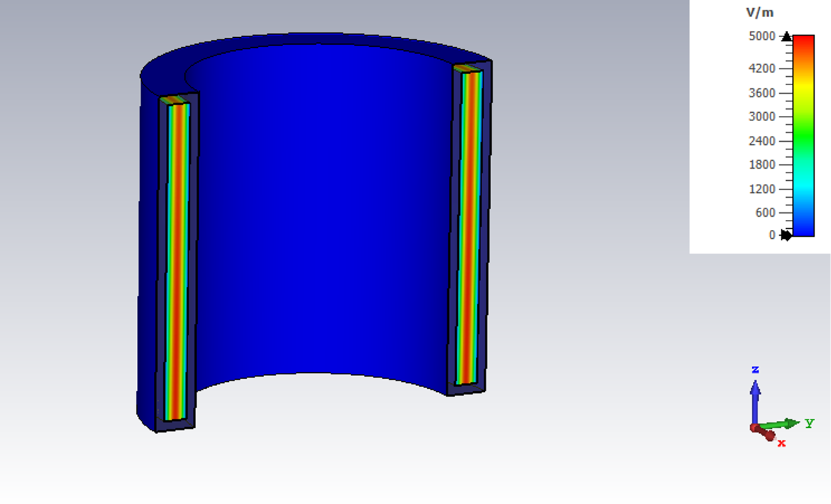Select the lower clamp marker at 0

tap(786, 235)
